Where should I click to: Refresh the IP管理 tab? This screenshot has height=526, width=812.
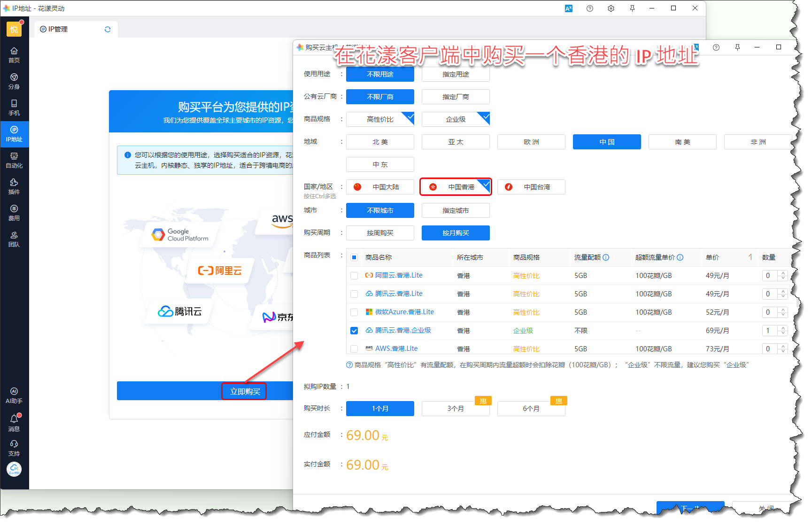click(108, 29)
